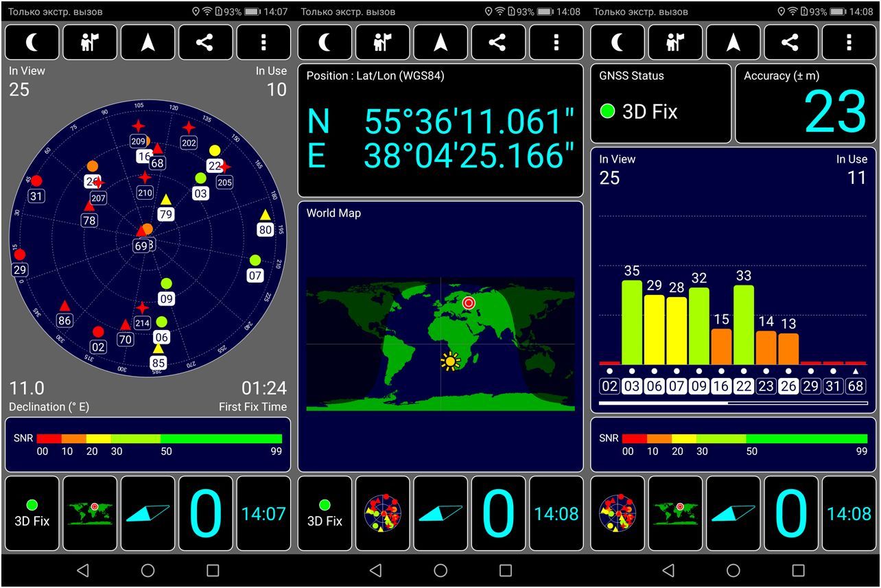Image resolution: width=881 pixels, height=588 pixels.
Task: Tap the GNSS Status 3D Fix panel
Action: 661,104
